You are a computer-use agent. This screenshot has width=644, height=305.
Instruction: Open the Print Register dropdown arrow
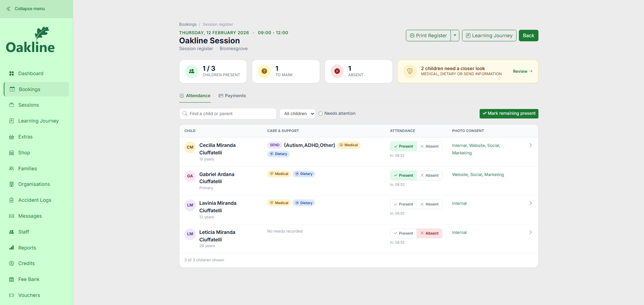455,36
